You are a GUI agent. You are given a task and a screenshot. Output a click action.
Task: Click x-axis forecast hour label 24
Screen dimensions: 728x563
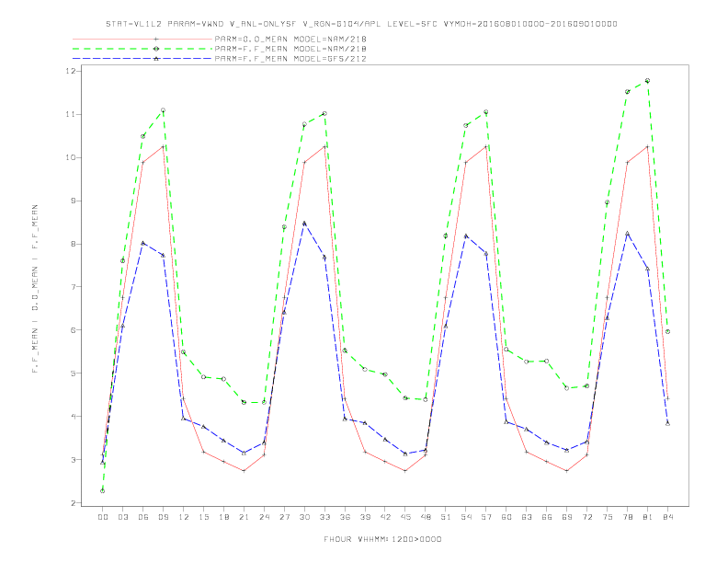264,517
